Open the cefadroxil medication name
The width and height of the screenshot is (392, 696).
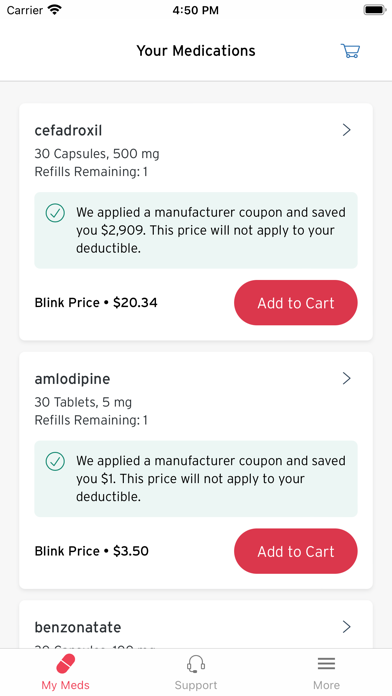point(68,130)
